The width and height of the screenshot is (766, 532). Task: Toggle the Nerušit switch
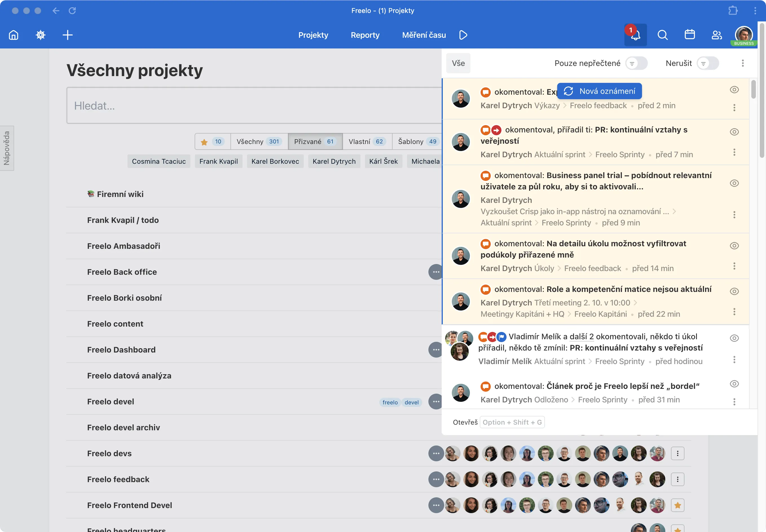click(708, 63)
